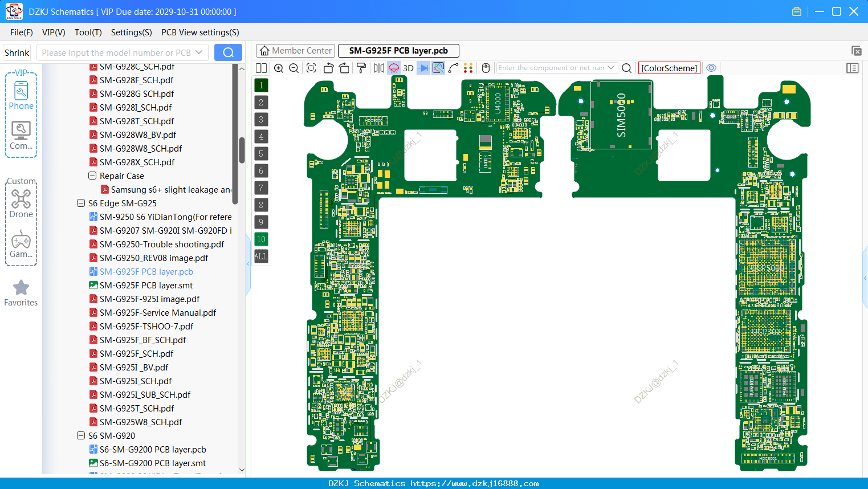The width and height of the screenshot is (868, 489).
Task: Open right side panel layout icon
Action: 853,68
